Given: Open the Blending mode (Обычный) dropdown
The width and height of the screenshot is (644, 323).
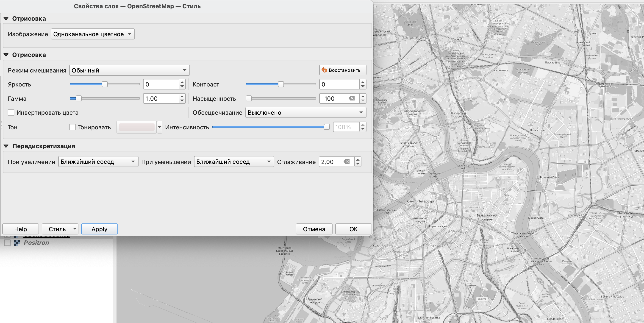Looking at the screenshot, I should pos(129,70).
